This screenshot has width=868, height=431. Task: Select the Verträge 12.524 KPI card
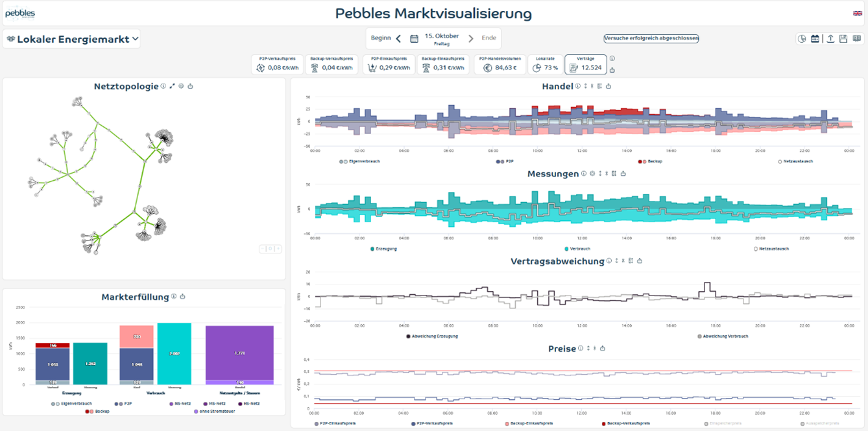[586, 64]
